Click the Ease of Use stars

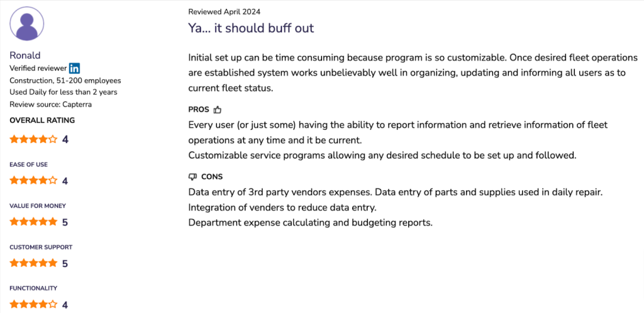pos(33,181)
